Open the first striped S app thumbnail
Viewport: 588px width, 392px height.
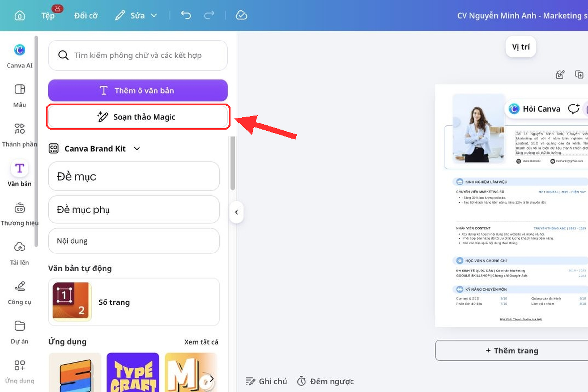coord(75,372)
